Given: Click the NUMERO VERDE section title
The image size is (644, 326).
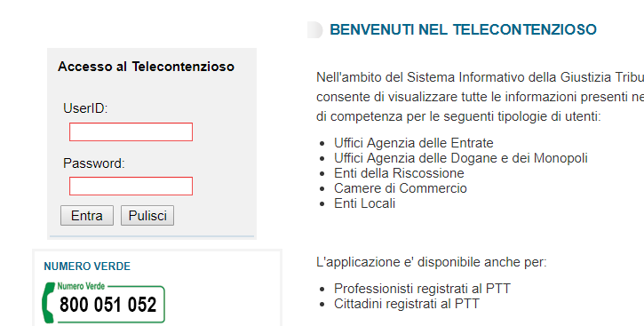Looking at the screenshot, I should tap(87, 266).
